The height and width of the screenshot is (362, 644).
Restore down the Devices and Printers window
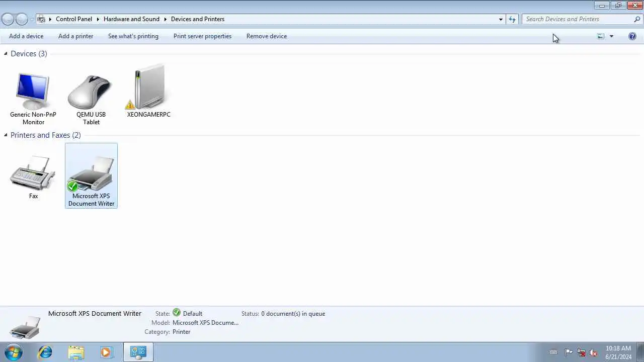[x=618, y=5]
